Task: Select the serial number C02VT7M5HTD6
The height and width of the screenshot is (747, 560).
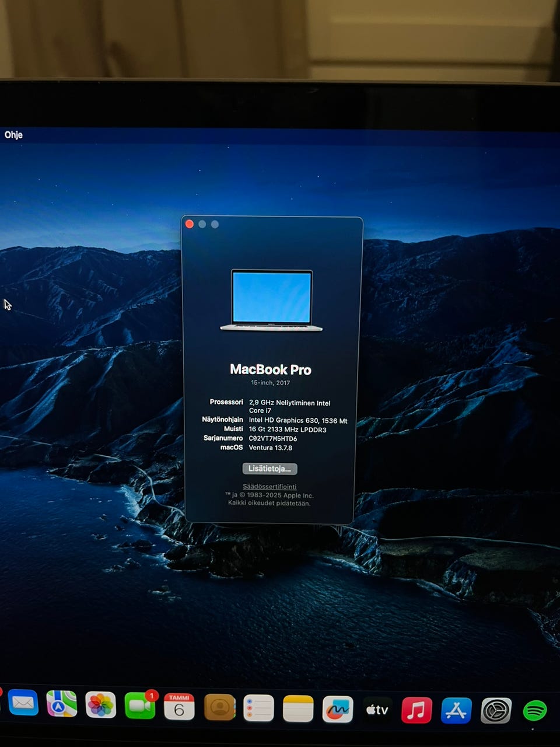Action: pos(273,439)
